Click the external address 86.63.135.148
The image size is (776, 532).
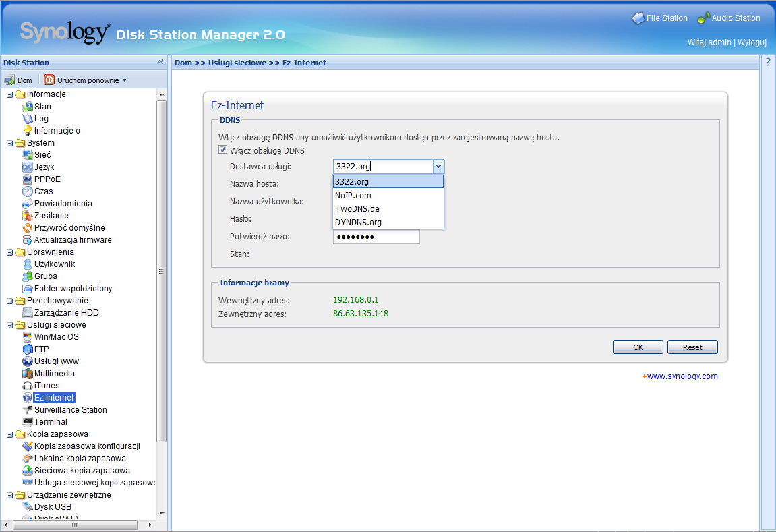coord(361,314)
